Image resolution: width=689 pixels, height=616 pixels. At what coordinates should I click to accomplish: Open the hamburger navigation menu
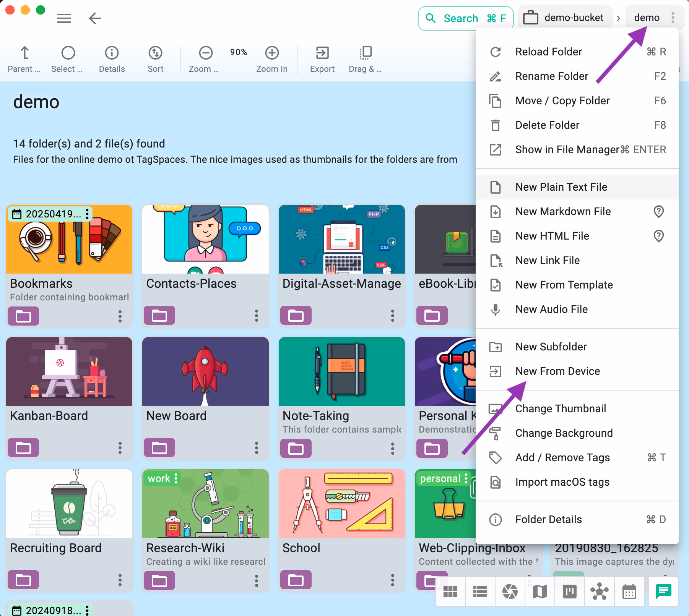tap(64, 18)
